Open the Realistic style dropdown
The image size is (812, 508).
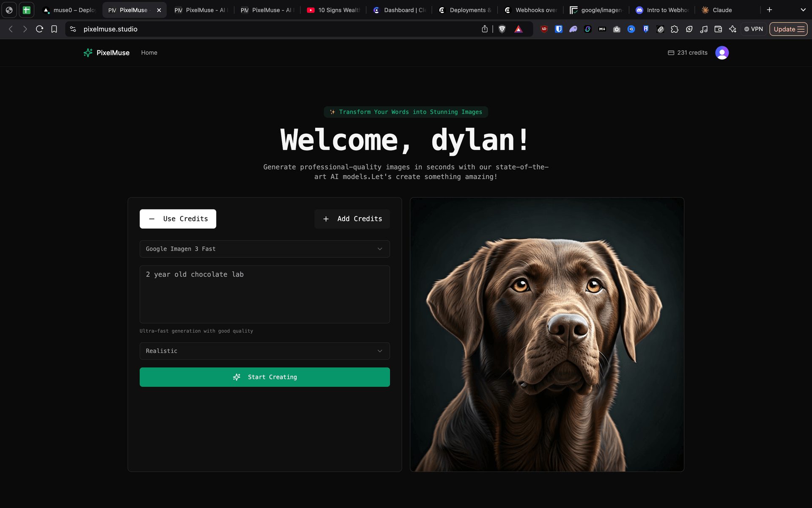pyautogui.click(x=265, y=351)
